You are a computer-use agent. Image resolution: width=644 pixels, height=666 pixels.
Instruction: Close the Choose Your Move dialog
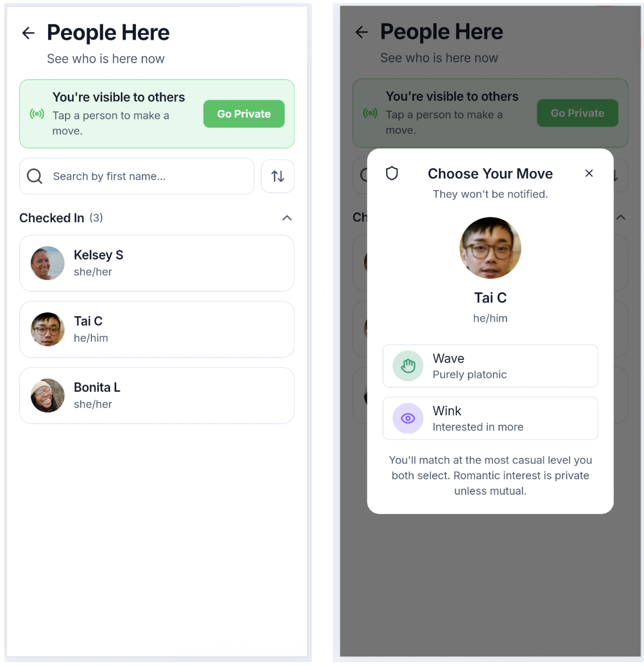click(589, 173)
